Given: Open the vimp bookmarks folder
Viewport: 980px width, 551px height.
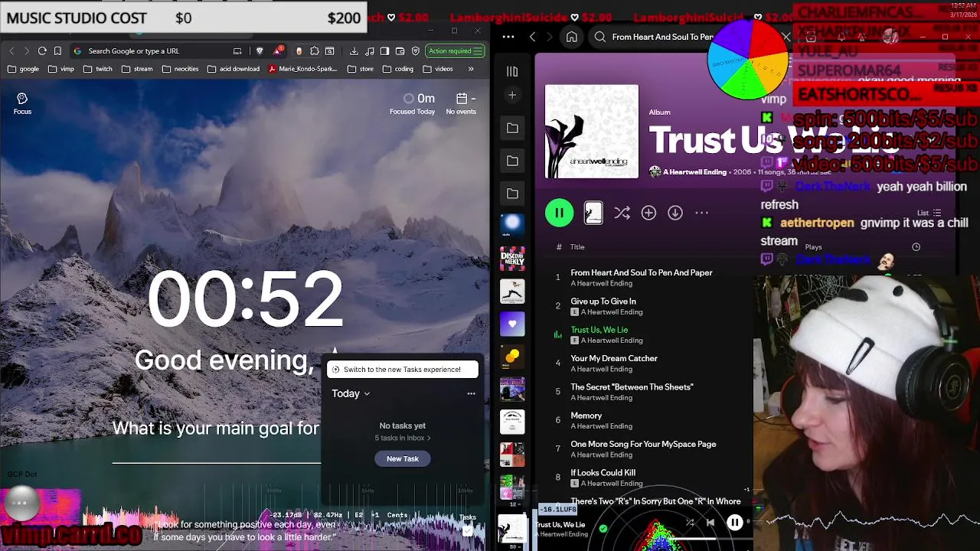Looking at the screenshot, I should 61,69.
